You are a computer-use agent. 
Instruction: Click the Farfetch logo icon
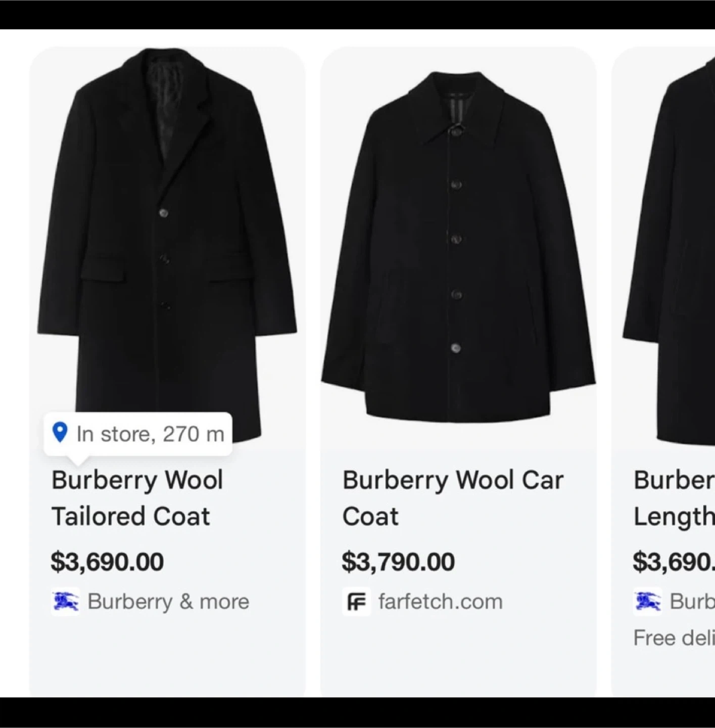[356, 601]
